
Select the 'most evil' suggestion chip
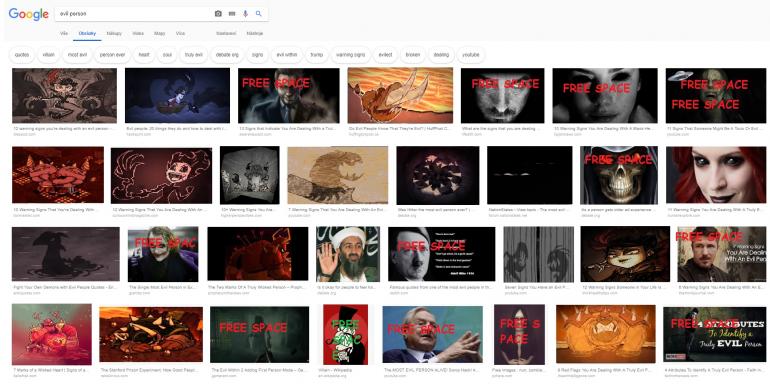coord(77,55)
